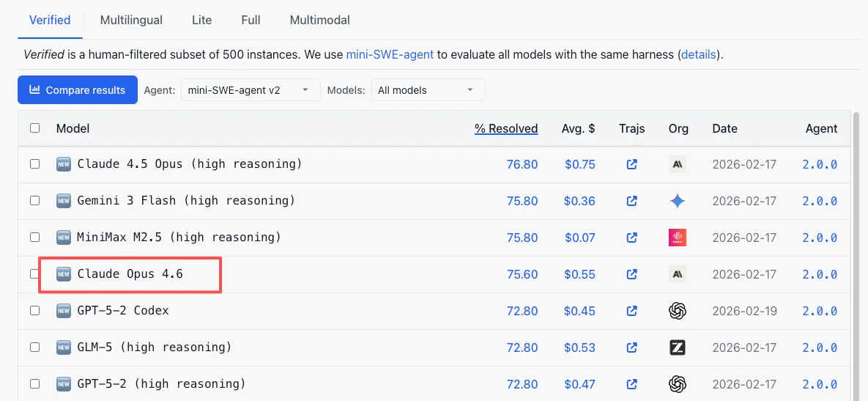The image size is (868, 401).
Task: Open trajectories icon for Gemini 3 Flash
Action: [x=631, y=201]
